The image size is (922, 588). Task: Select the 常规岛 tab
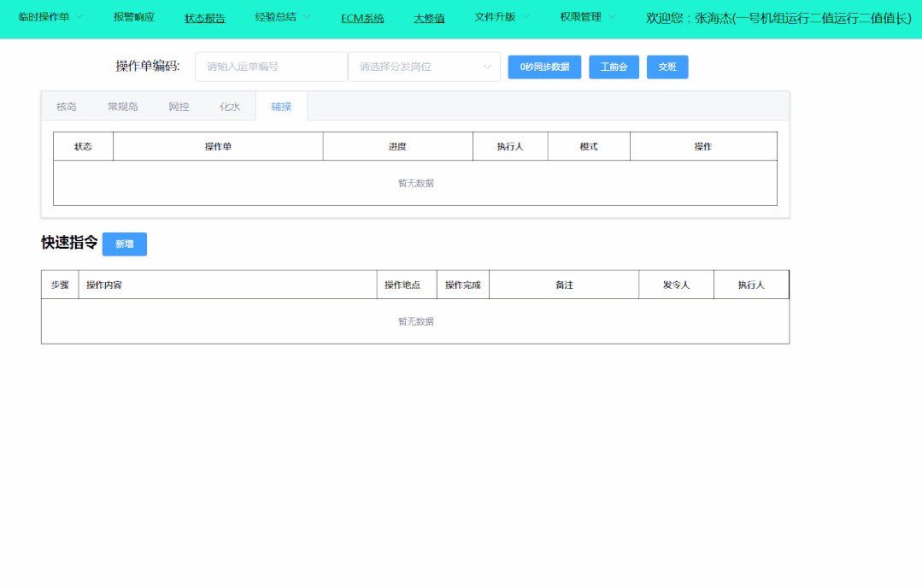[x=122, y=107]
